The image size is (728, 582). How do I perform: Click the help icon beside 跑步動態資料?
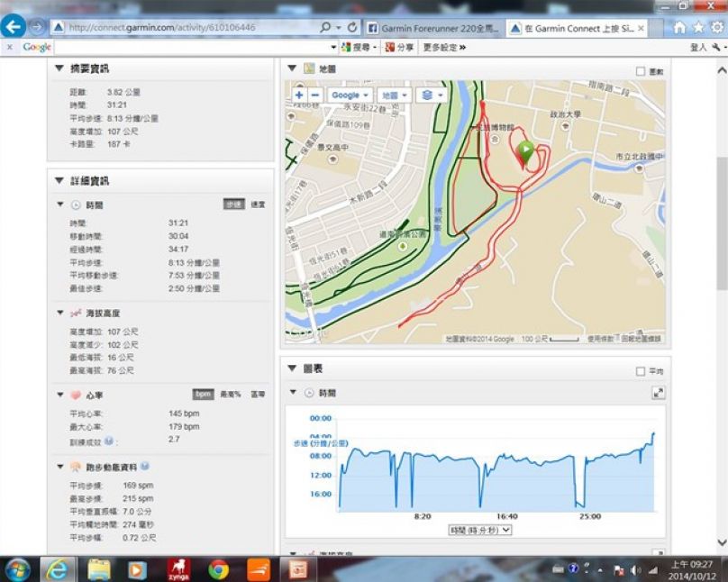[145, 467]
